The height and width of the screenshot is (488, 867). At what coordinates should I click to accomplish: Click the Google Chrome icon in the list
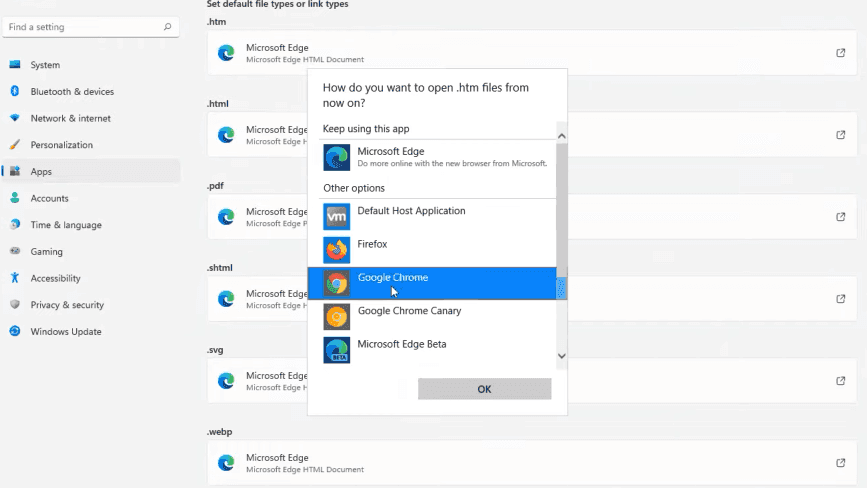click(337, 284)
